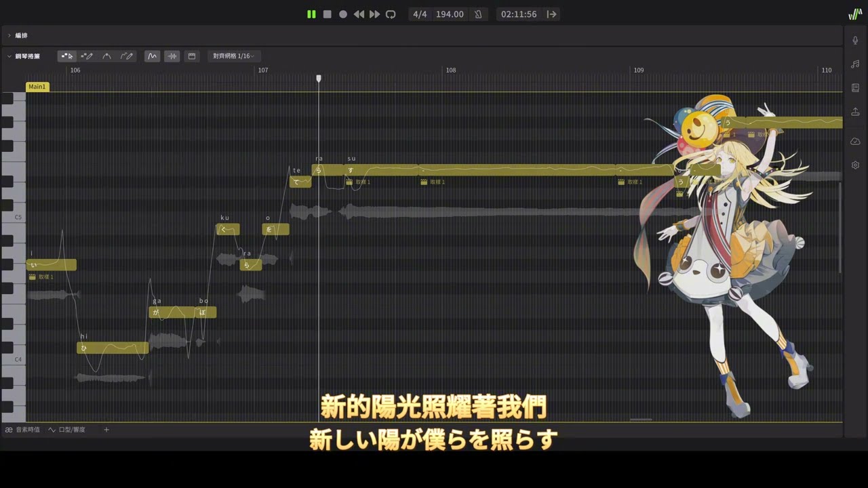Select the pointer note-selection tool
Screen dimensions: 868x488
[66, 56]
